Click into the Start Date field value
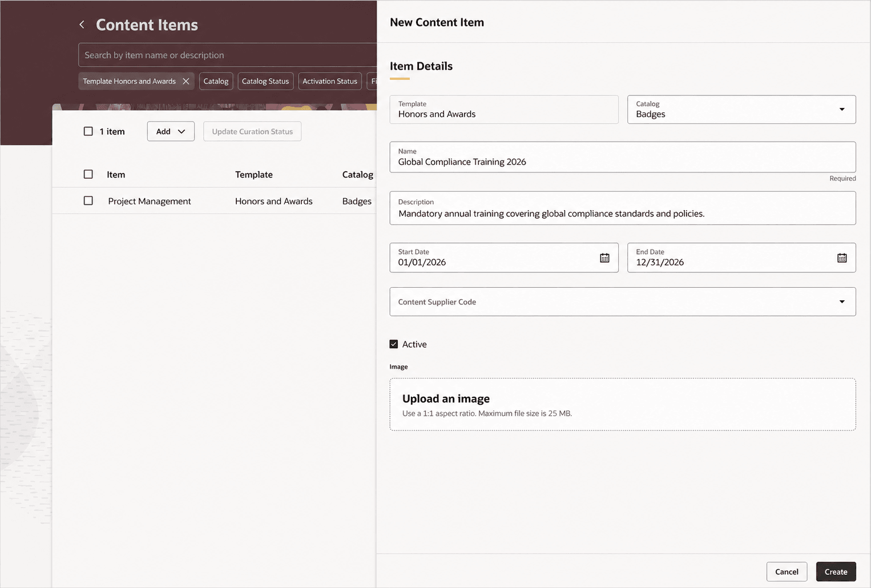This screenshot has width=871, height=588. (422, 262)
